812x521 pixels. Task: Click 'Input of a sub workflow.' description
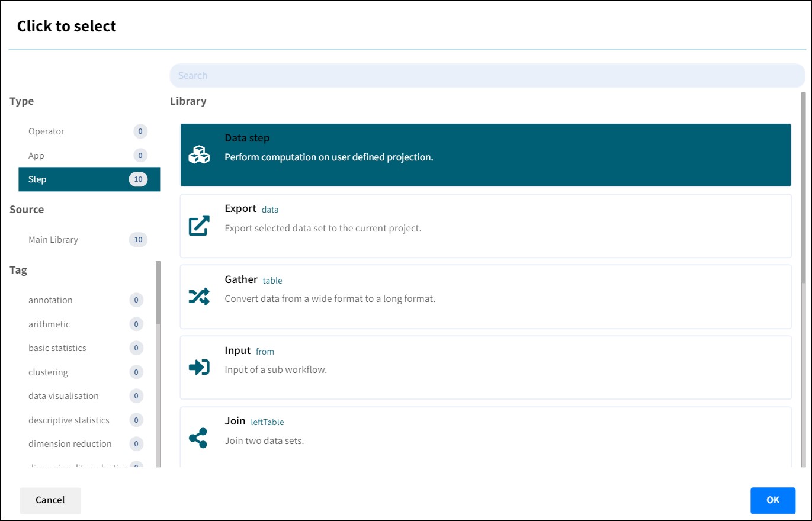tap(275, 370)
